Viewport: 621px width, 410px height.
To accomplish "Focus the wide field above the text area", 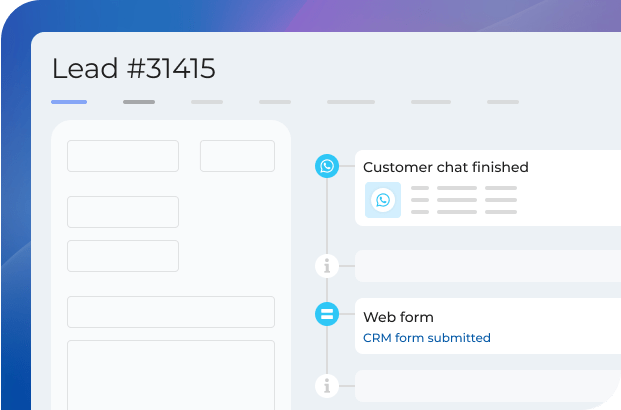I will pyautogui.click(x=171, y=312).
